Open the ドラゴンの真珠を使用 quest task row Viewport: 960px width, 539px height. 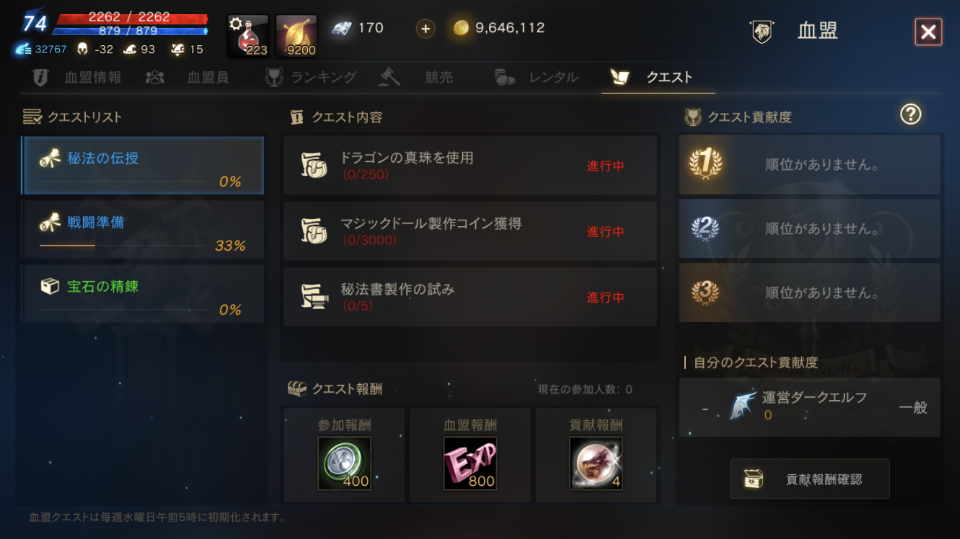[470, 165]
